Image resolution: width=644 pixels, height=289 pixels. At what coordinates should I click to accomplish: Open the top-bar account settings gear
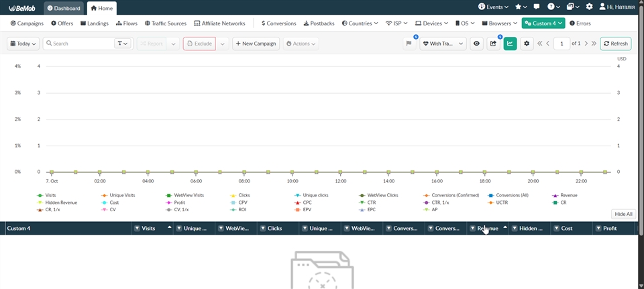(589, 7)
